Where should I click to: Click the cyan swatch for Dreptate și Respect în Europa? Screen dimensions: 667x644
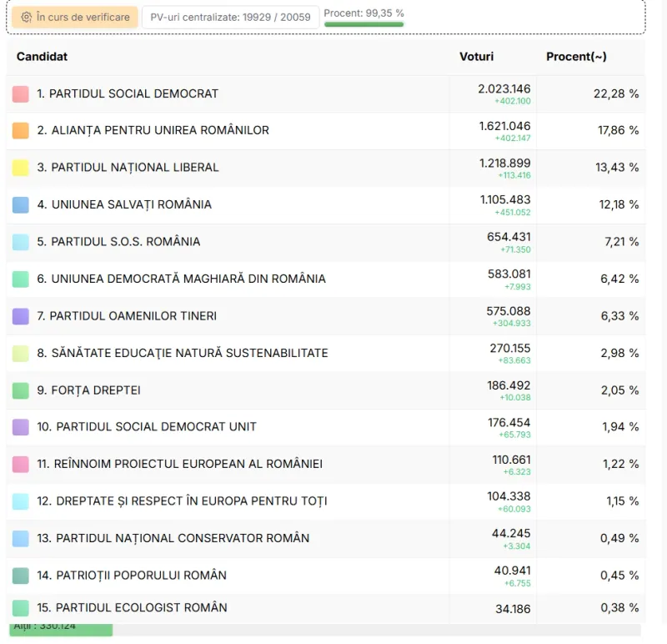coord(20,501)
